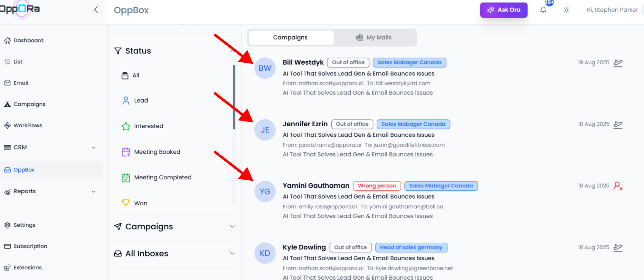Expand the CRM submenu chevron

(93, 148)
